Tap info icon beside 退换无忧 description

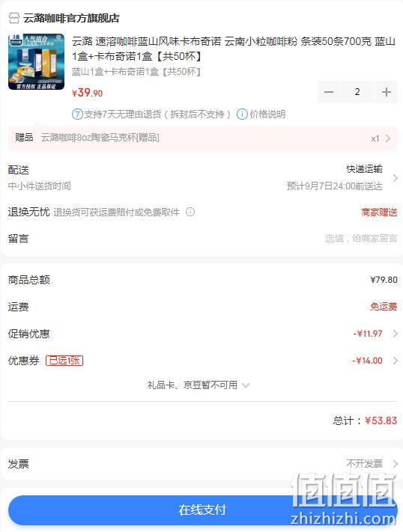click(x=190, y=212)
